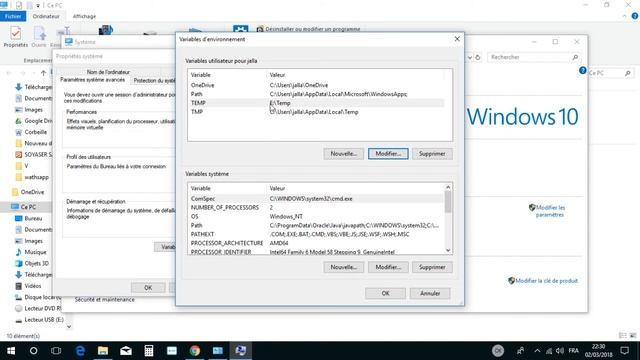This screenshot has width=640, height=360.
Task: Click Nouvelle under system variables
Action: click(x=343, y=267)
